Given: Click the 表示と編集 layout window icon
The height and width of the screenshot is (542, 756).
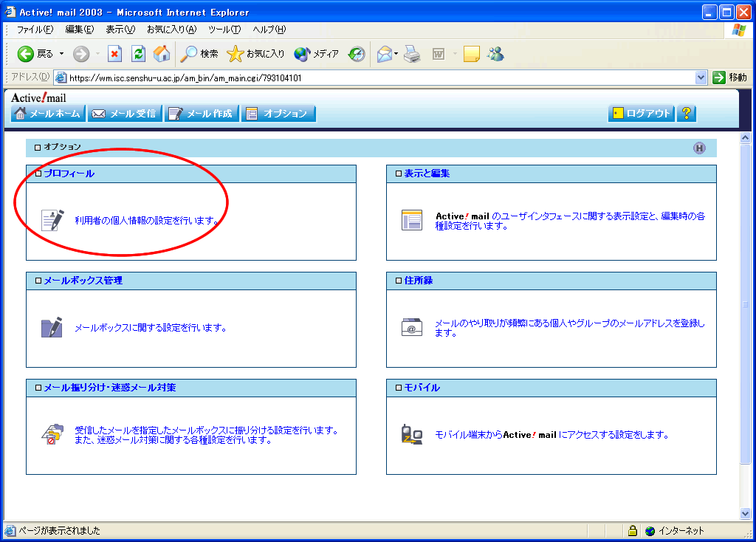Looking at the screenshot, I should point(412,220).
